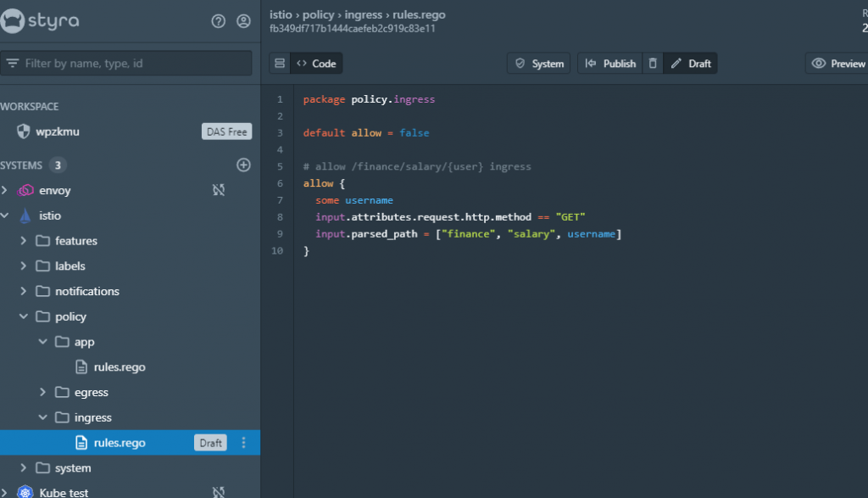868x498 pixels.
Task: Toggle the Preview eye button
Action: [837, 63]
